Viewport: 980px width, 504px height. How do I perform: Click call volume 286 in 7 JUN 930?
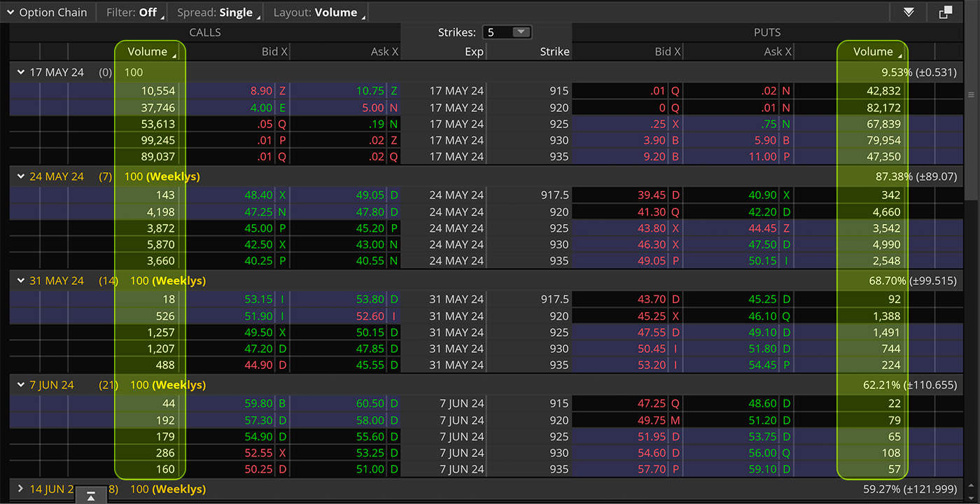pyautogui.click(x=166, y=453)
